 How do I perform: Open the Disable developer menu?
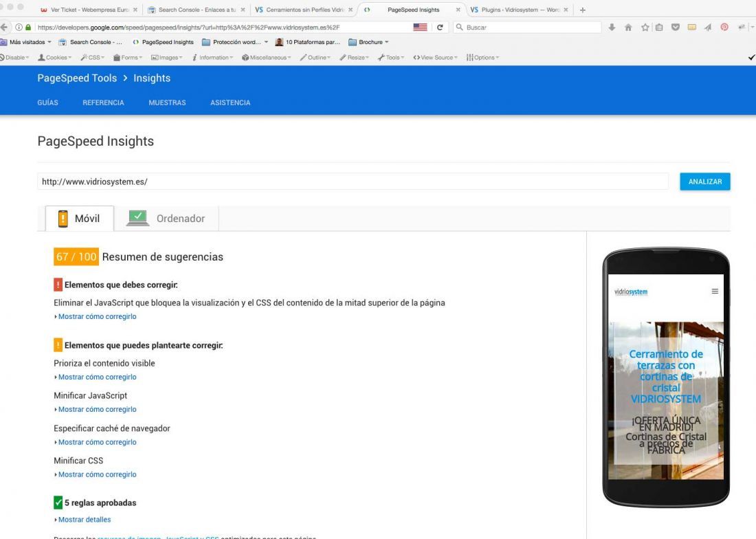tap(14, 57)
